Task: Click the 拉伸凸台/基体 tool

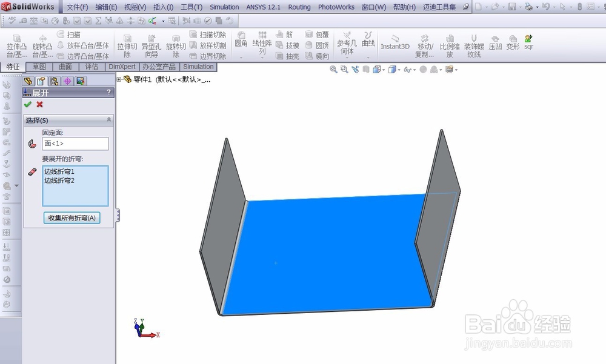Action: [x=16, y=46]
